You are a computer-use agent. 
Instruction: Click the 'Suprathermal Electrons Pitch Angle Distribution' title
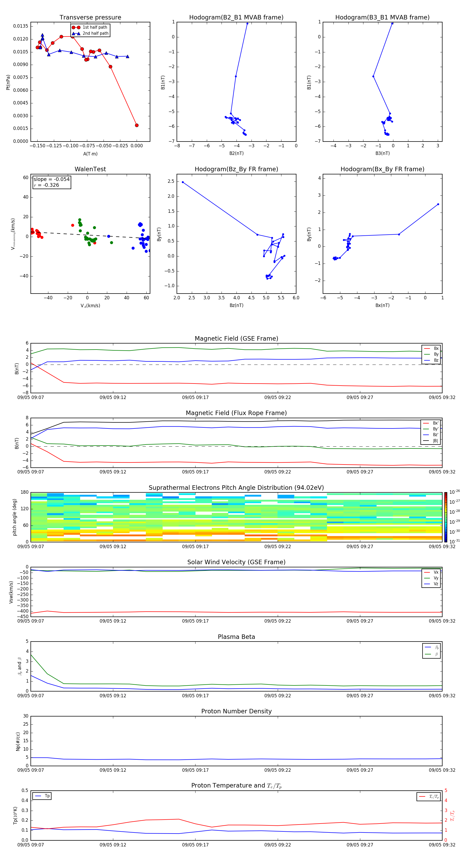click(236, 488)
